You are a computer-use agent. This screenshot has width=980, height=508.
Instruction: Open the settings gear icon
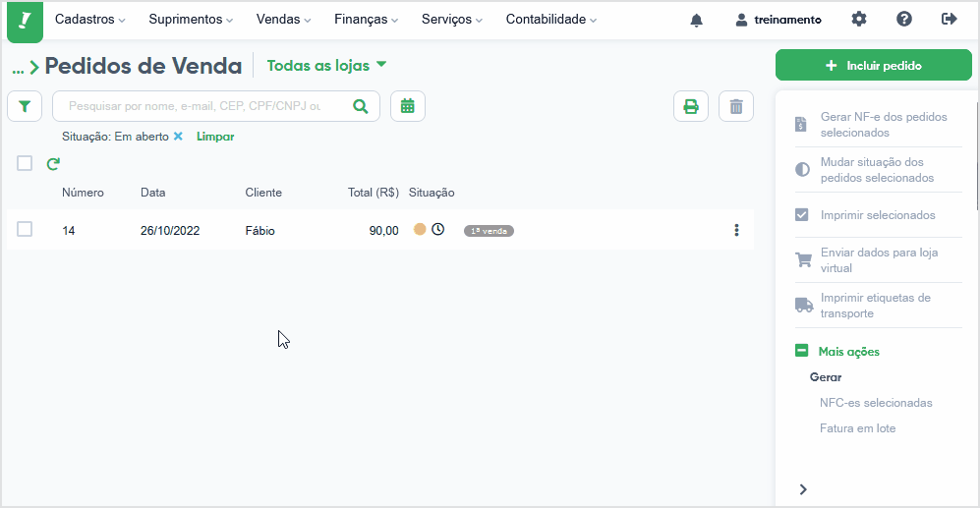click(859, 20)
